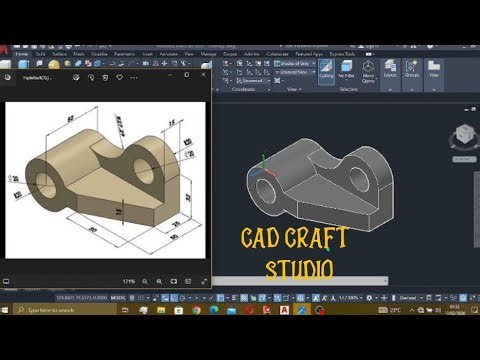This screenshot has width=480, height=360.
Task: Switch to the Annotate ribbon tab
Action: pyautogui.click(x=169, y=54)
